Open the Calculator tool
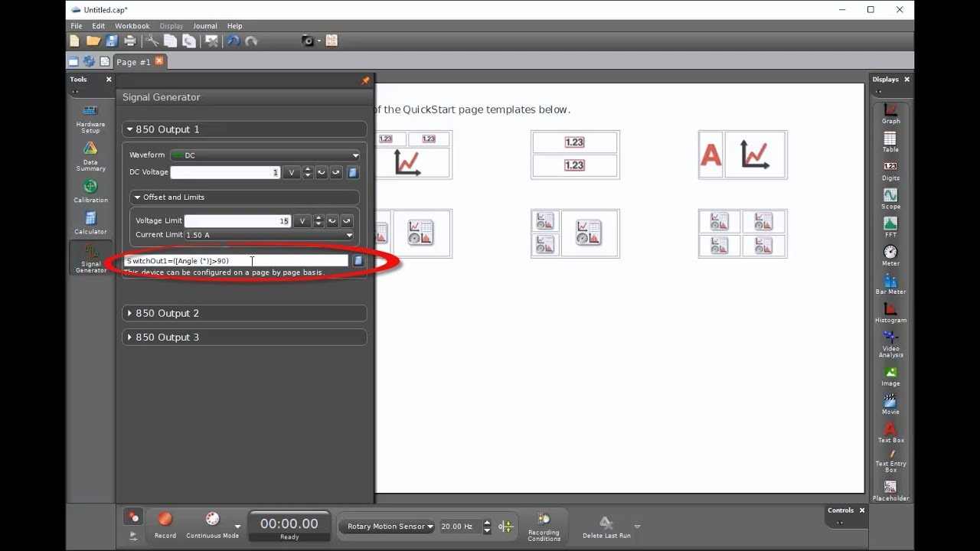 tap(90, 223)
